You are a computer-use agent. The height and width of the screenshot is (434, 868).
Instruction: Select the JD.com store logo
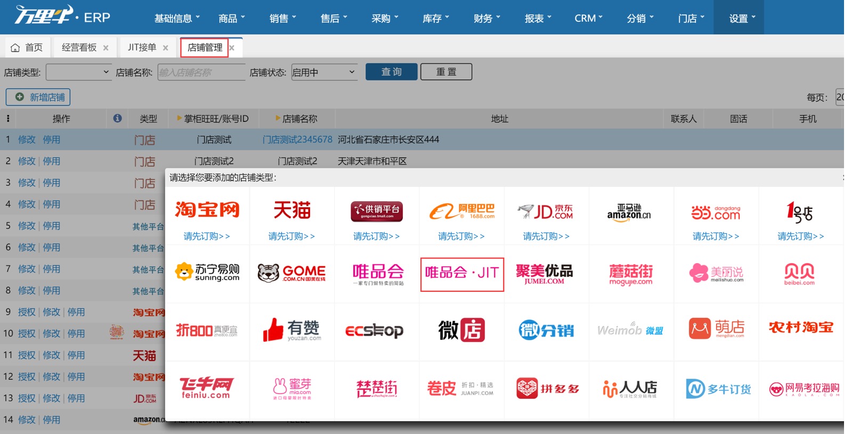click(546, 211)
